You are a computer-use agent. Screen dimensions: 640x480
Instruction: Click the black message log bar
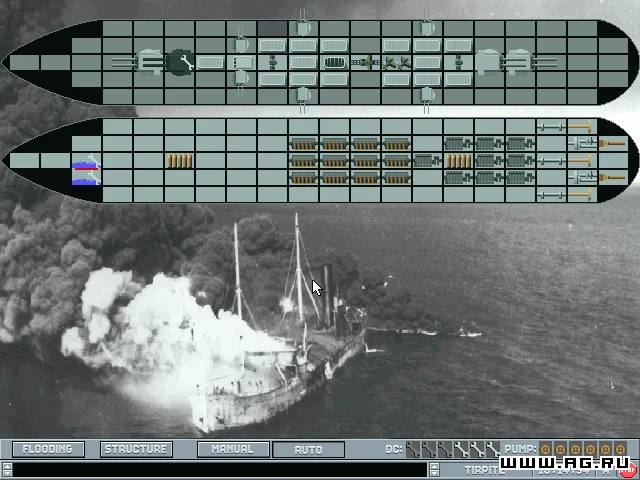[220, 469]
